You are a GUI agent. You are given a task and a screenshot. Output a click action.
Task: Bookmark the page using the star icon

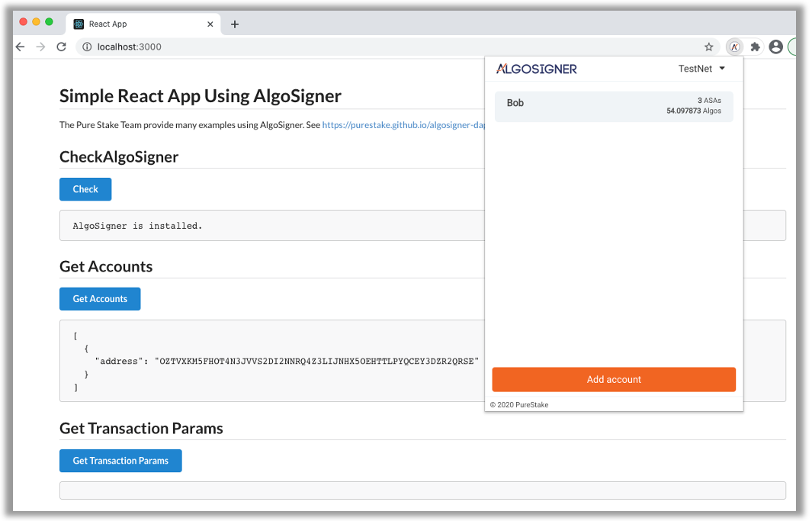point(709,47)
